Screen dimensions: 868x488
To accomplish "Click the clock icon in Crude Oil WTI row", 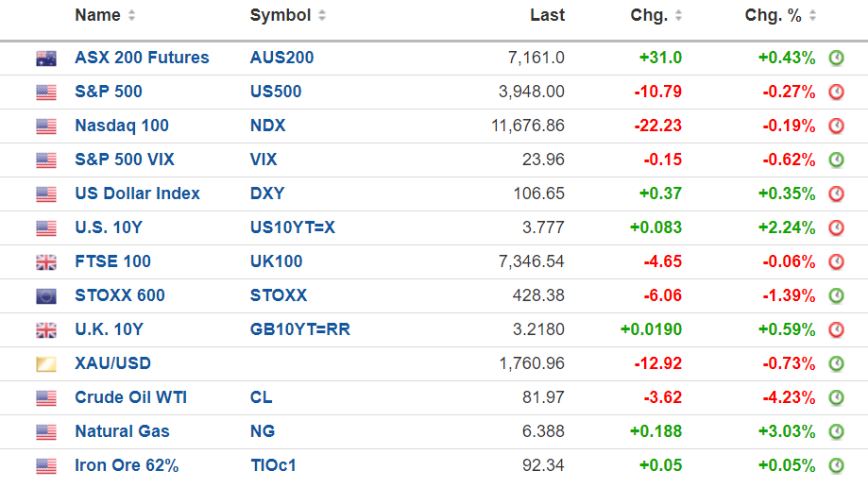I will tap(836, 397).
